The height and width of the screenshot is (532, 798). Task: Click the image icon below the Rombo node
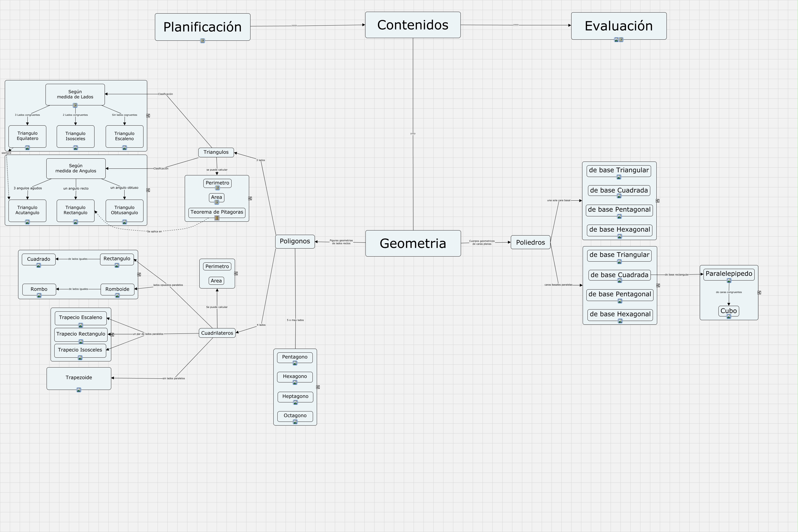(39, 295)
